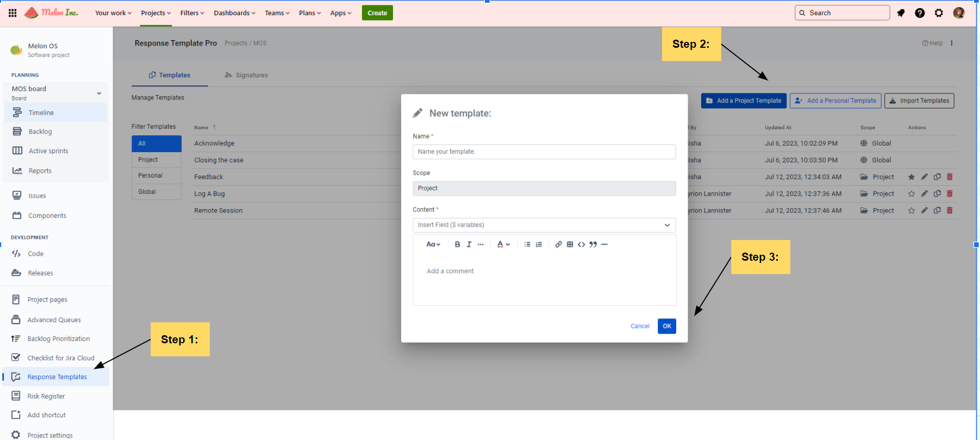Toggle favorite star on Feedback template
Image resolution: width=980 pixels, height=440 pixels.
(x=911, y=177)
